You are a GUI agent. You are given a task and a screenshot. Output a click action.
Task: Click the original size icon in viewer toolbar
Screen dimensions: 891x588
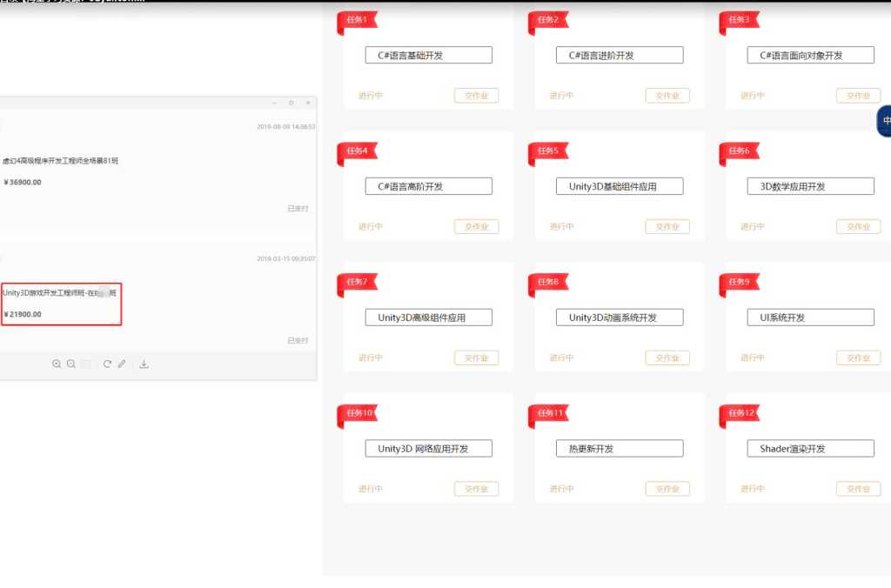tap(86, 364)
